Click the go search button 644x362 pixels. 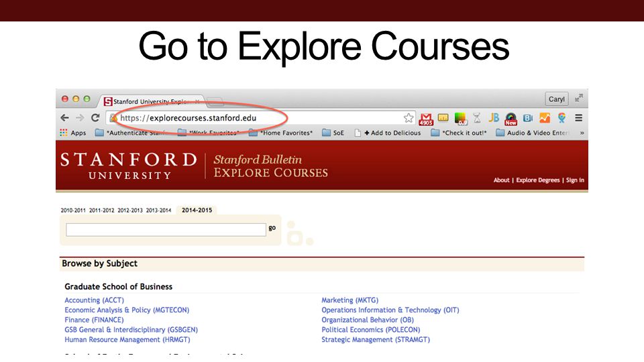(x=272, y=228)
